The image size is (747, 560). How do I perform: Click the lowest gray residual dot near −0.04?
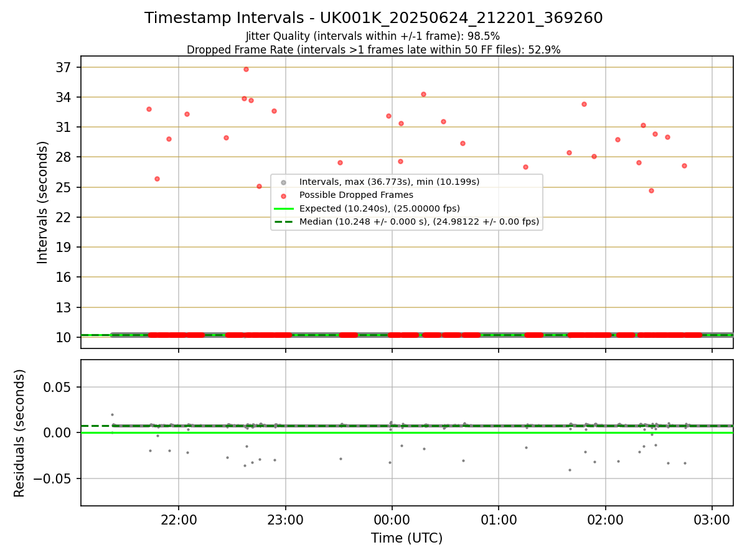click(570, 470)
